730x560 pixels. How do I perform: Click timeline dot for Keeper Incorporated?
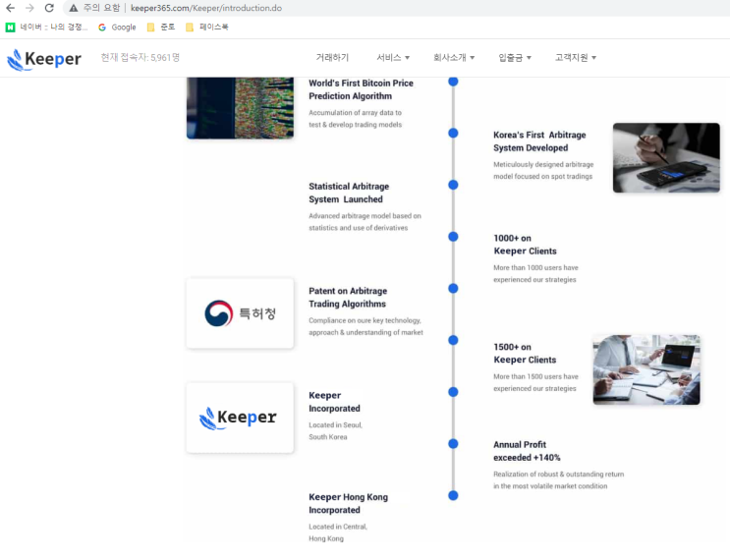tap(453, 392)
